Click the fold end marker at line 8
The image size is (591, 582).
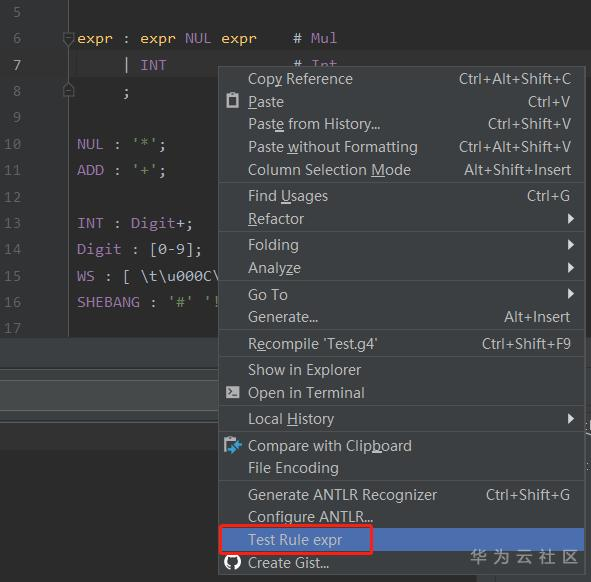pos(68,90)
